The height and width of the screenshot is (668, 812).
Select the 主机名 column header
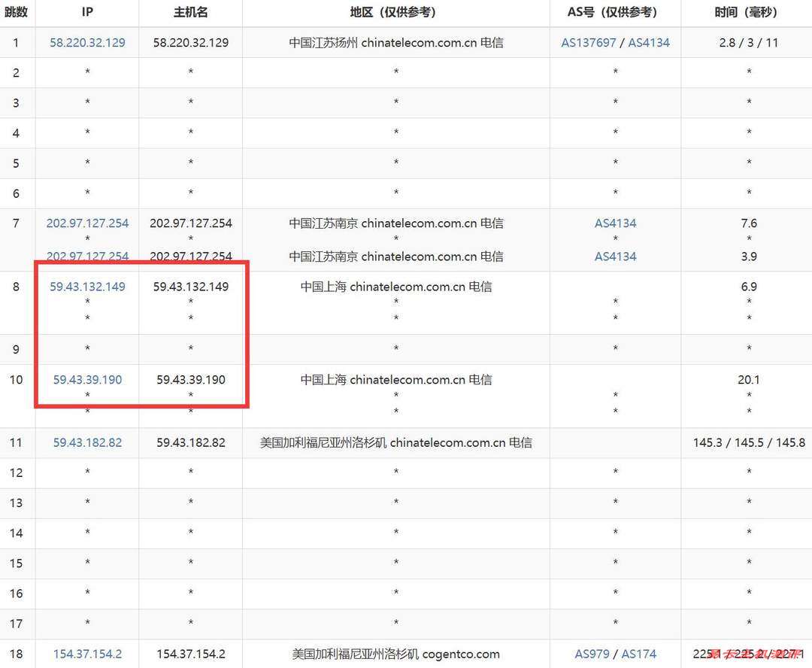coord(189,12)
